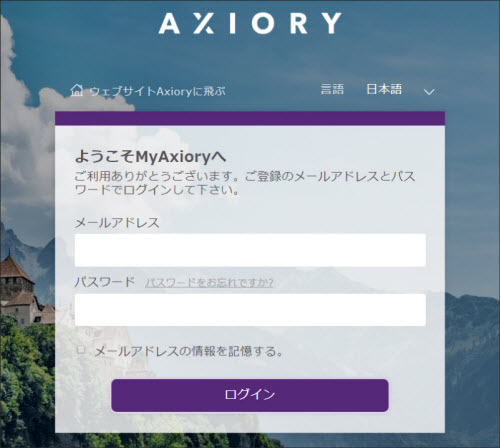Click the ご利用ありがとうございます description text
The width and height of the screenshot is (500, 448).
[x=245, y=183]
